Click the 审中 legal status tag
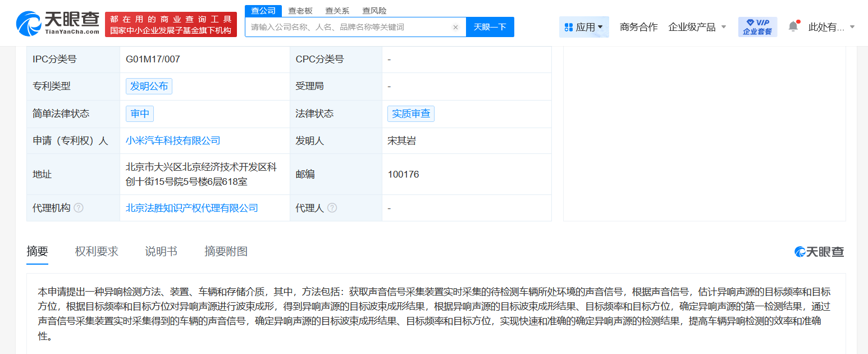 140,114
